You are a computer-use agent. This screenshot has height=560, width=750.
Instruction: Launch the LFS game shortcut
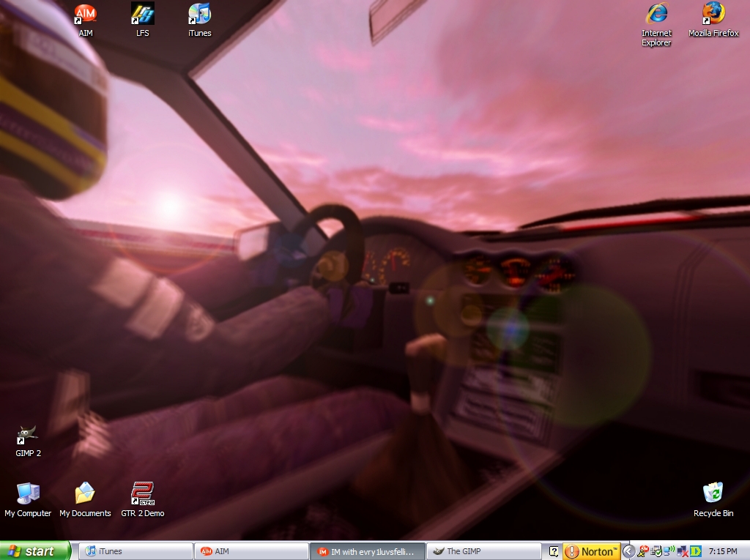143,20
